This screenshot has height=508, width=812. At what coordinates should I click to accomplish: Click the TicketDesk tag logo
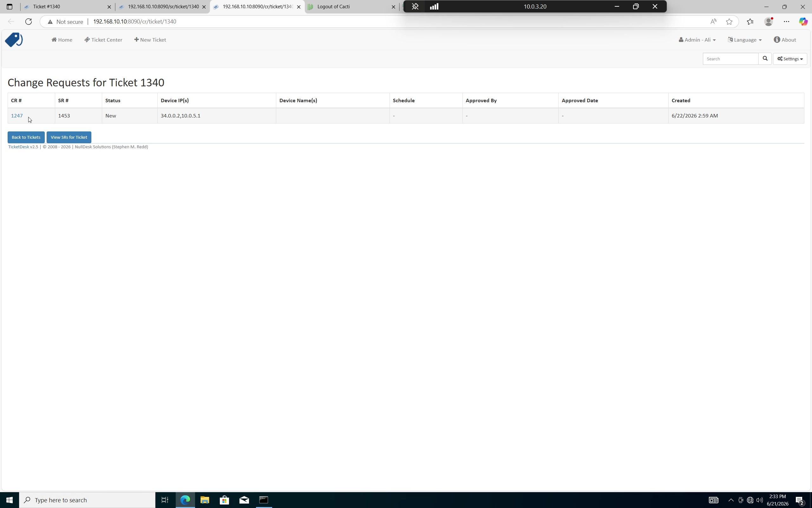14,40
